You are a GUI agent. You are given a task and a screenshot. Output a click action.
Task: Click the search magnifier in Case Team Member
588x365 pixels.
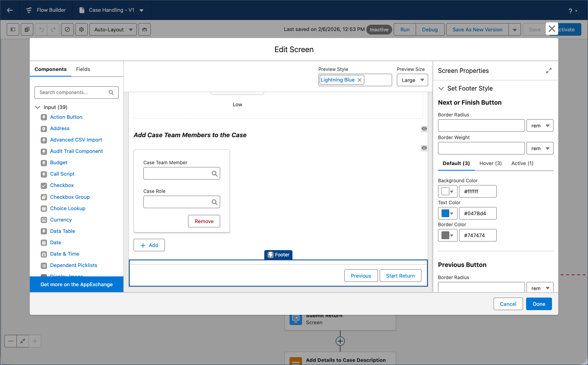214,173
